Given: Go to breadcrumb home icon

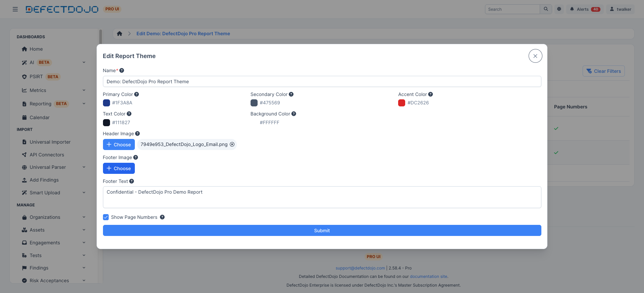Looking at the screenshot, I should (x=119, y=34).
